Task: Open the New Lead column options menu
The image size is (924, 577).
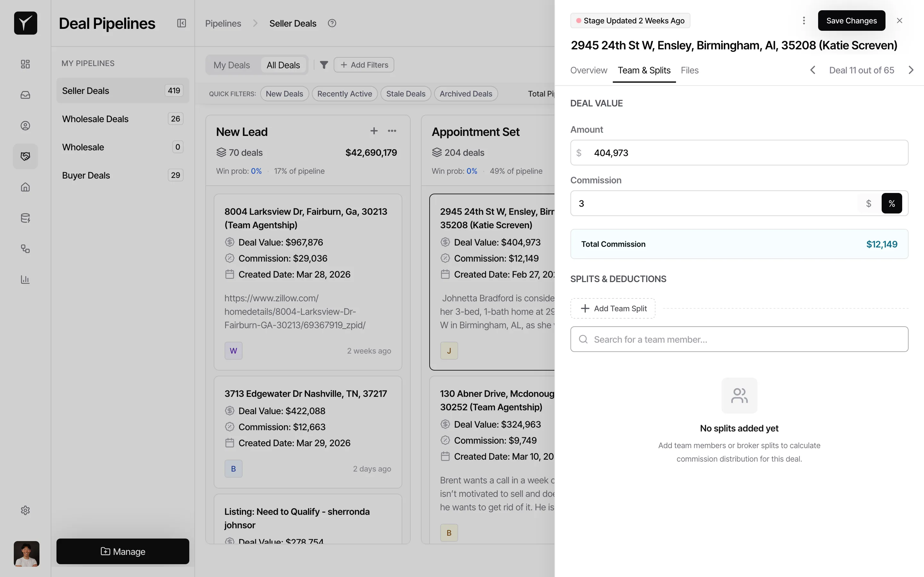Action: (x=392, y=131)
